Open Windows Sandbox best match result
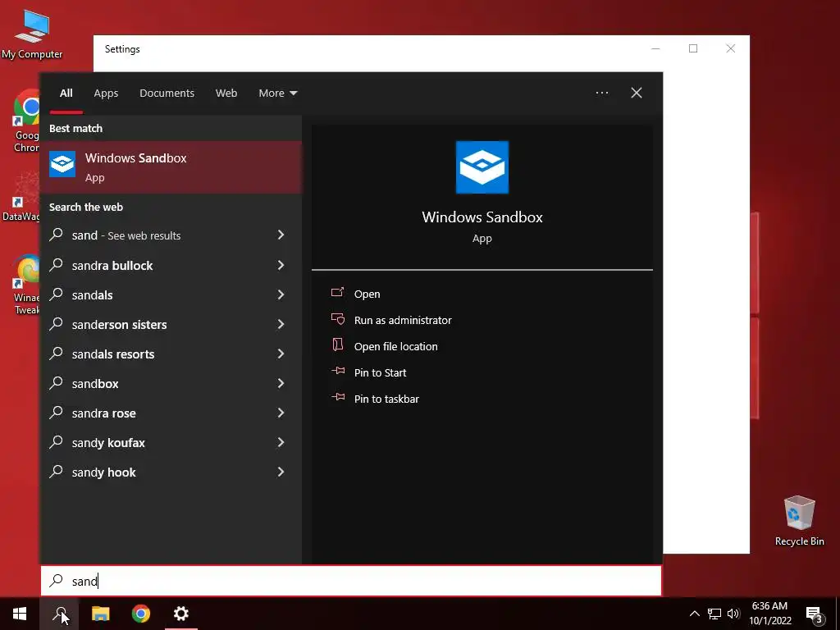This screenshot has width=840, height=630. pos(171,167)
